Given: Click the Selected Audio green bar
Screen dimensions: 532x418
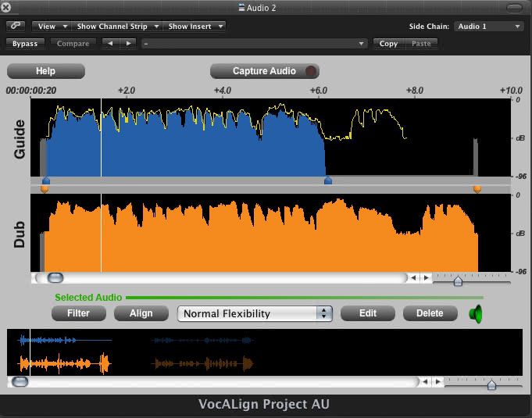Looking at the screenshot, I should (305, 298).
